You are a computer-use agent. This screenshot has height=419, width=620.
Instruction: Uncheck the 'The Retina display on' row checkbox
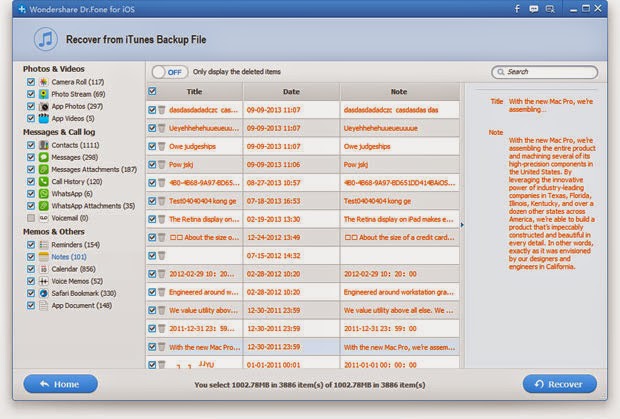coord(152,219)
